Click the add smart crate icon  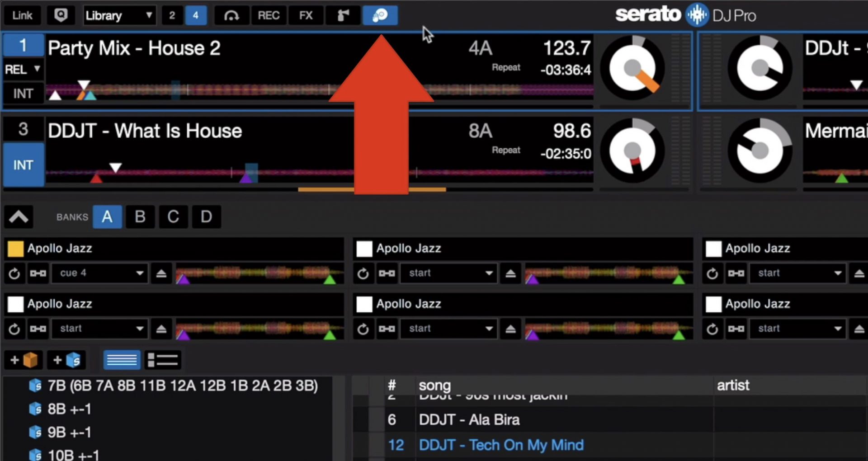coord(66,360)
